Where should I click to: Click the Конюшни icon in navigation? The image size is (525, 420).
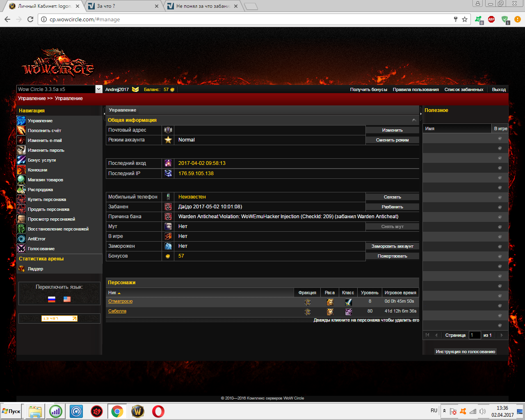click(21, 170)
